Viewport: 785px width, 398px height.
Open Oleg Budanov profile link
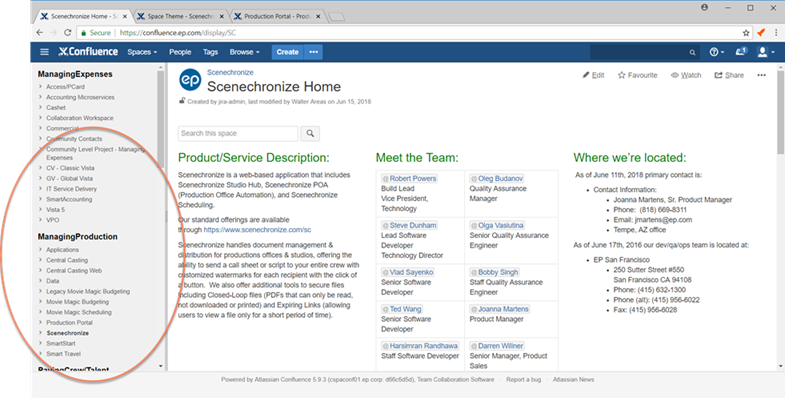click(x=497, y=178)
